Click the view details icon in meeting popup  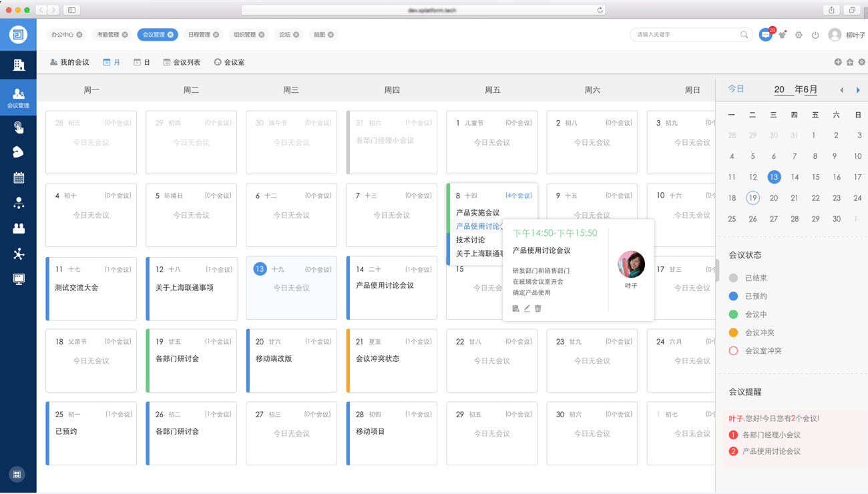click(x=515, y=308)
